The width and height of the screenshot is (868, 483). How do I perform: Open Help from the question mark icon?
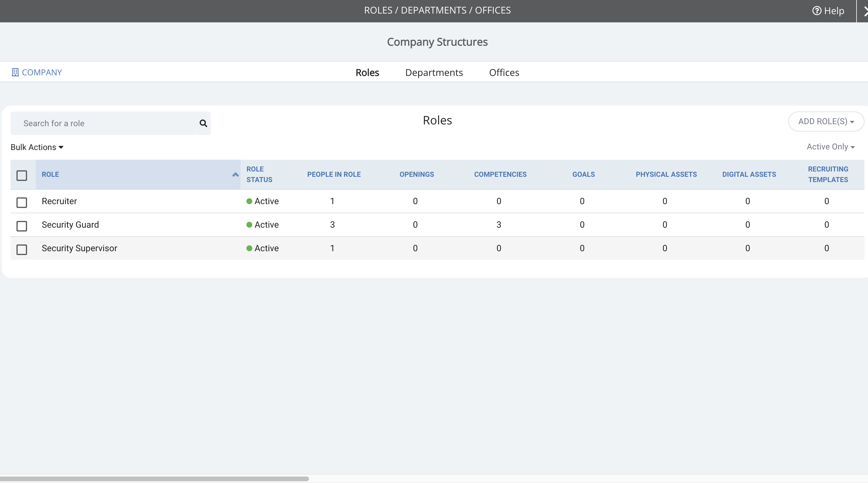[817, 11]
